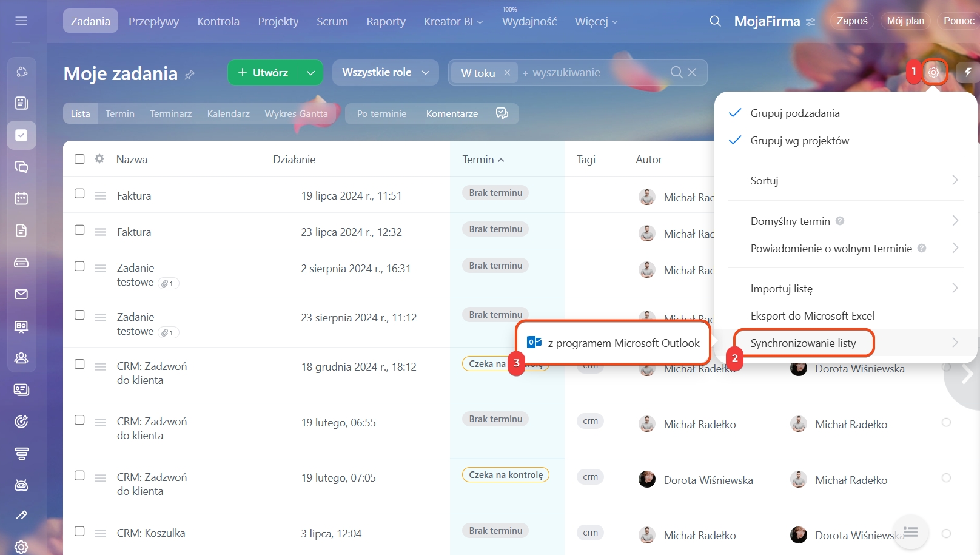
Task: Switch to the Wykres Gantta tab
Action: 296,113
